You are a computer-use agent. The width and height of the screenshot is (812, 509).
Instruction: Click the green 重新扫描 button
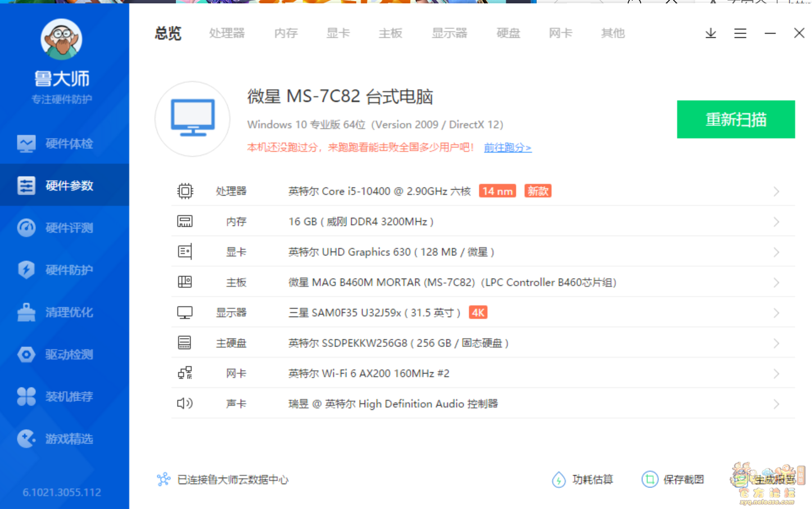pyautogui.click(x=736, y=119)
